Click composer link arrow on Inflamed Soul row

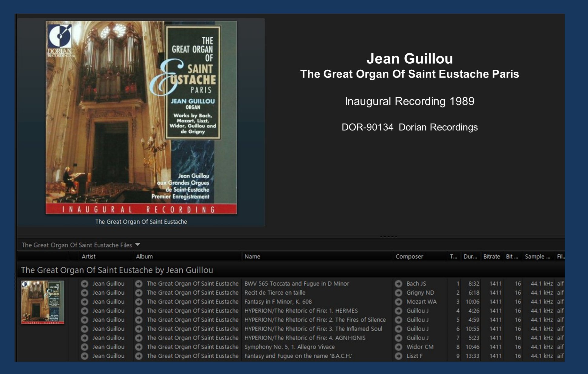click(x=398, y=329)
